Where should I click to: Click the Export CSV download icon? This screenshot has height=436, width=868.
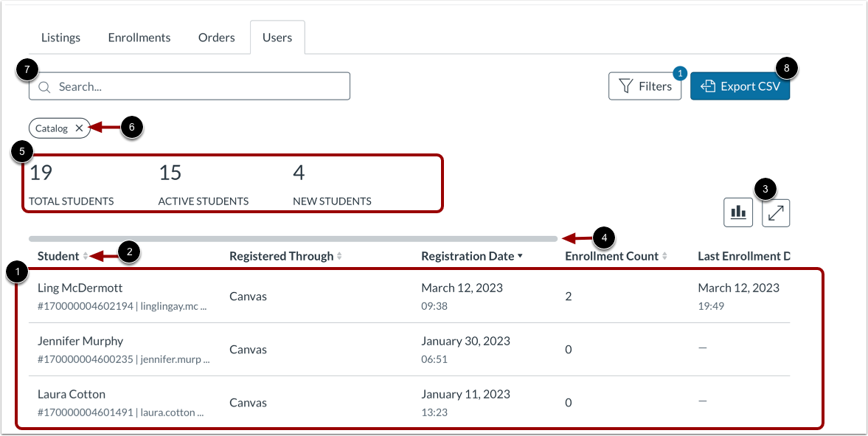[x=709, y=86]
